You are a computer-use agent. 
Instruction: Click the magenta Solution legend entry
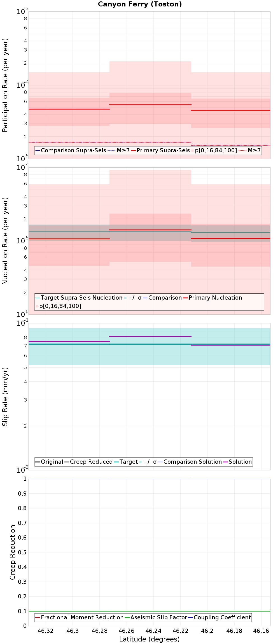[x=237, y=462]
